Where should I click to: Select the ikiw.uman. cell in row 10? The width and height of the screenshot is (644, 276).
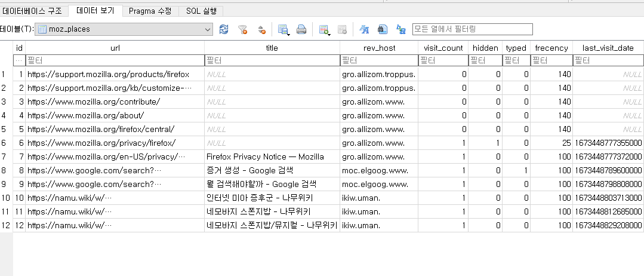379,198
